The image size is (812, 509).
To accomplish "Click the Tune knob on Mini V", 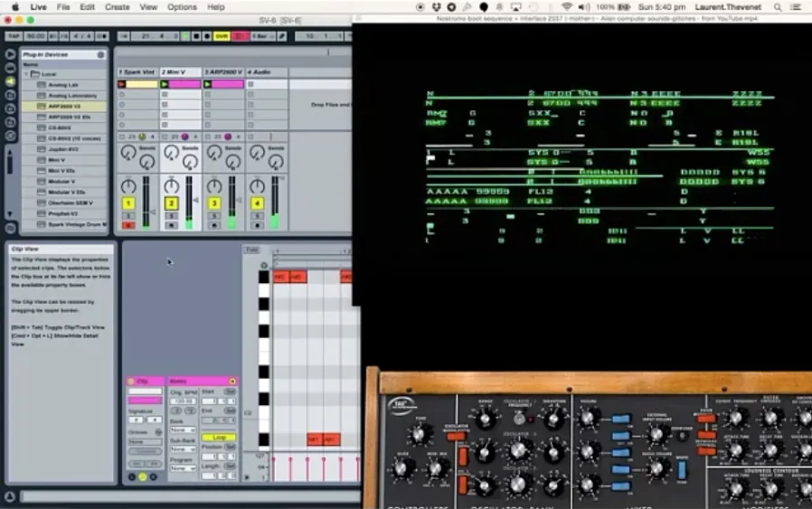I will tap(419, 435).
